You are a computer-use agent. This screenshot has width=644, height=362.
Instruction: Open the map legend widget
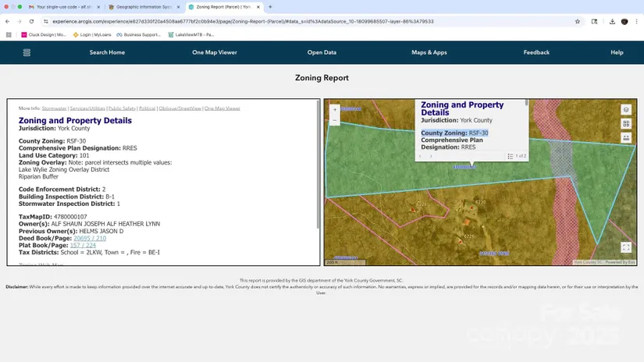coord(626,137)
